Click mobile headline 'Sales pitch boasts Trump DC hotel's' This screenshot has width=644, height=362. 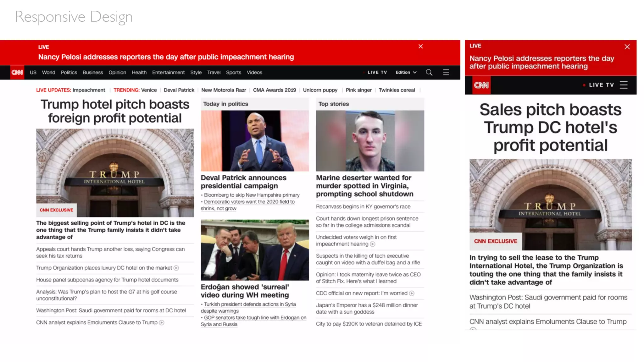click(x=550, y=127)
